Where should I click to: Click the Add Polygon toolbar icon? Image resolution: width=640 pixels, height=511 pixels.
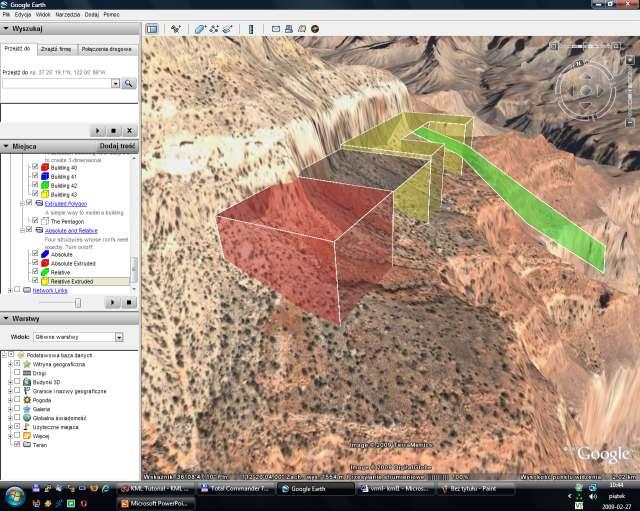(x=200, y=29)
